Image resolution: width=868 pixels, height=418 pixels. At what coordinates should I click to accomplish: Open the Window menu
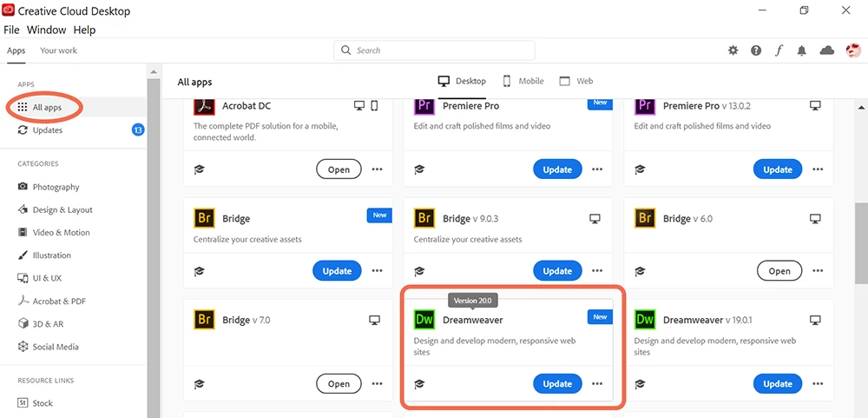click(47, 30)
